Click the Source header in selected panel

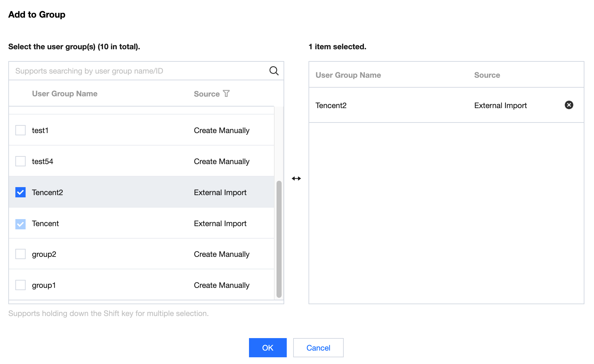pos(487,75)
